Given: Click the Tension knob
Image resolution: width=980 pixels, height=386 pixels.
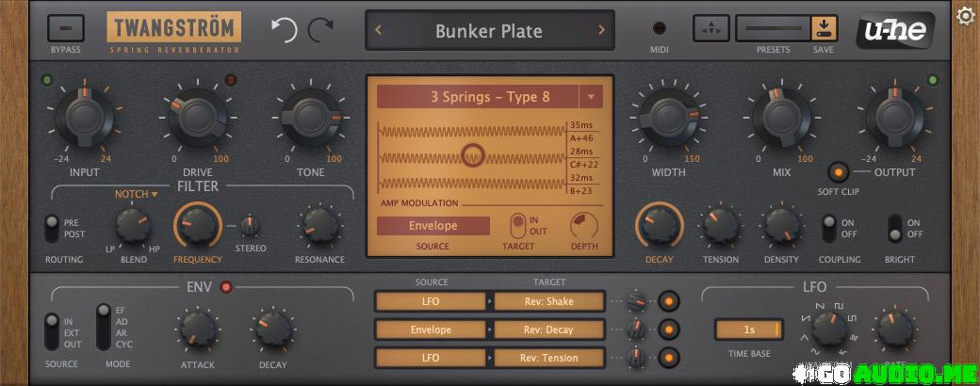Looking at the screenshot, I should [x=720, y=225].
